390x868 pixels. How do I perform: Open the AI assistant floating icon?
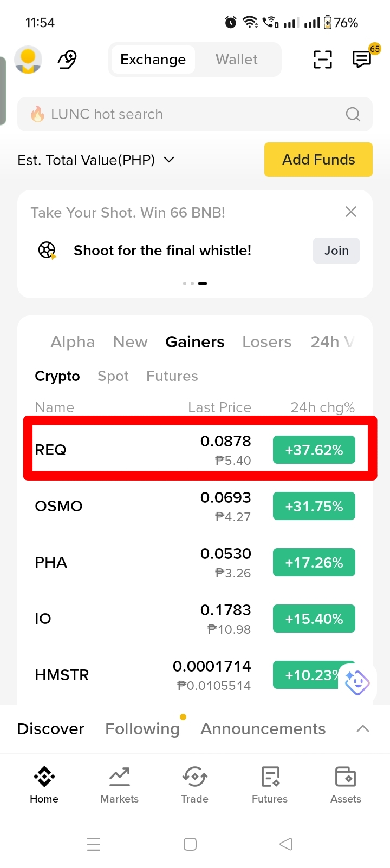pyautogui.click(x=357, y=682)
